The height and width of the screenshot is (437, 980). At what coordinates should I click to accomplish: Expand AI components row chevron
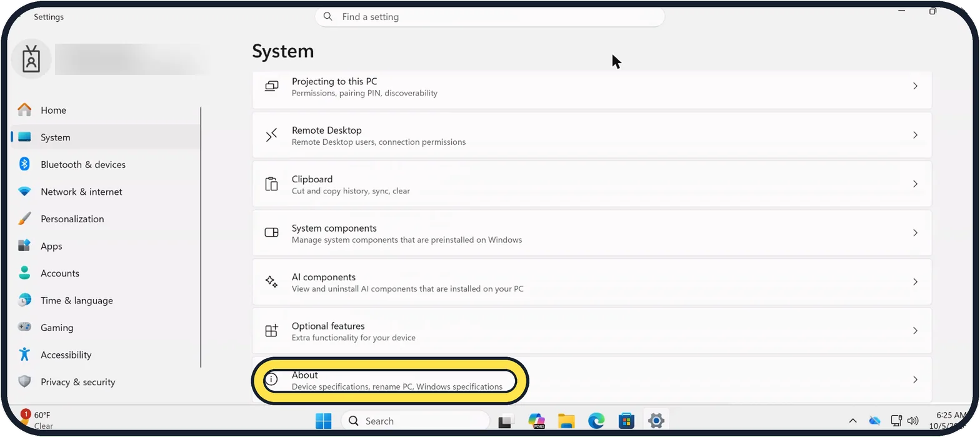pos(915,282)
